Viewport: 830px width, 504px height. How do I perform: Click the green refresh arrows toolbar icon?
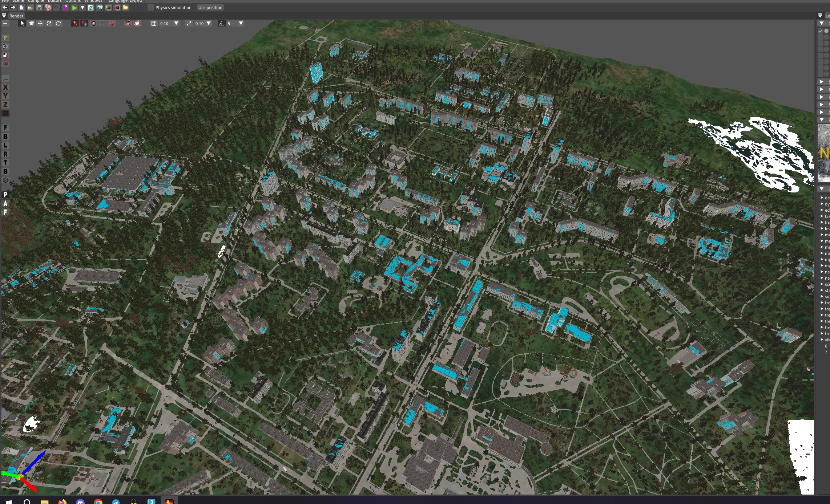[91, 8]
